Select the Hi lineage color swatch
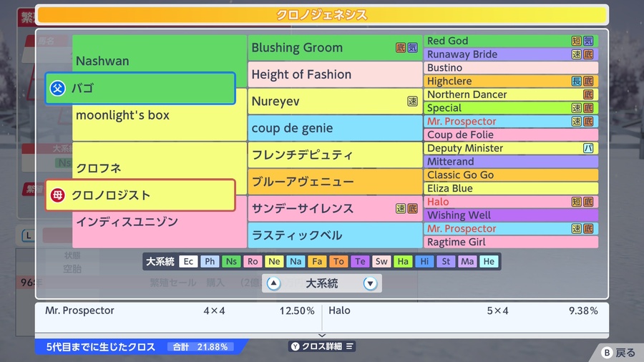The height and width of the screenshot is (362, 644). [x=424, y=261]
